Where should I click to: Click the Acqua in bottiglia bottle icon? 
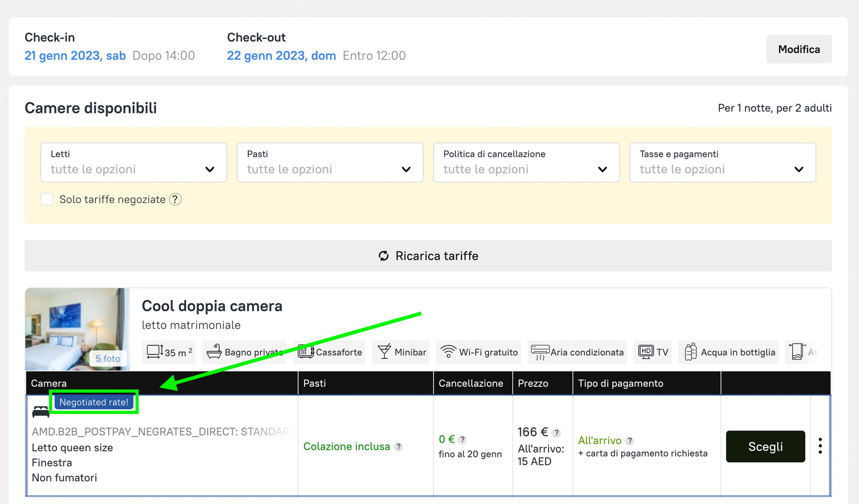click(x=690, y=352)
